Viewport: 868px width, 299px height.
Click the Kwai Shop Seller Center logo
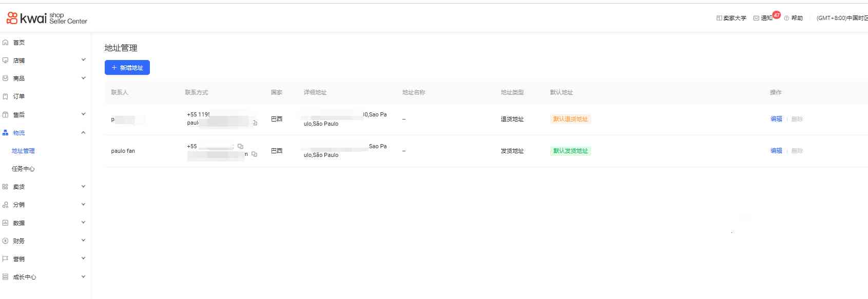(47, 18)
